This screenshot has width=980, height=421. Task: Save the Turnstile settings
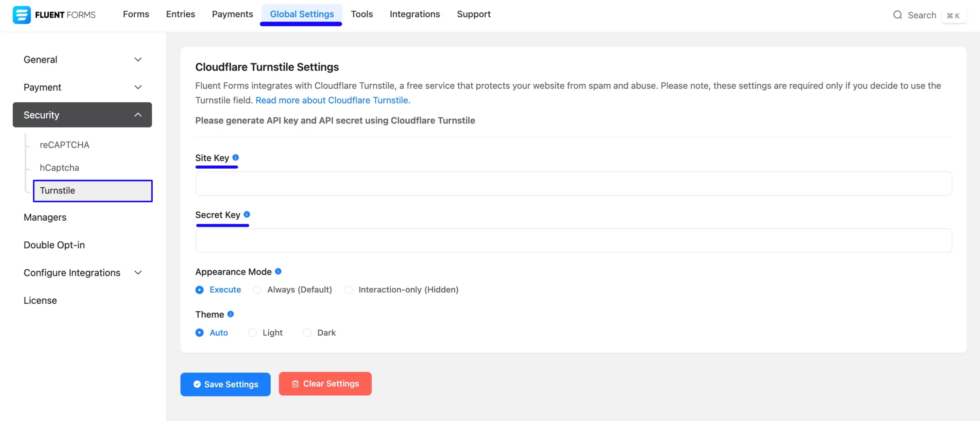click(225, 384)
